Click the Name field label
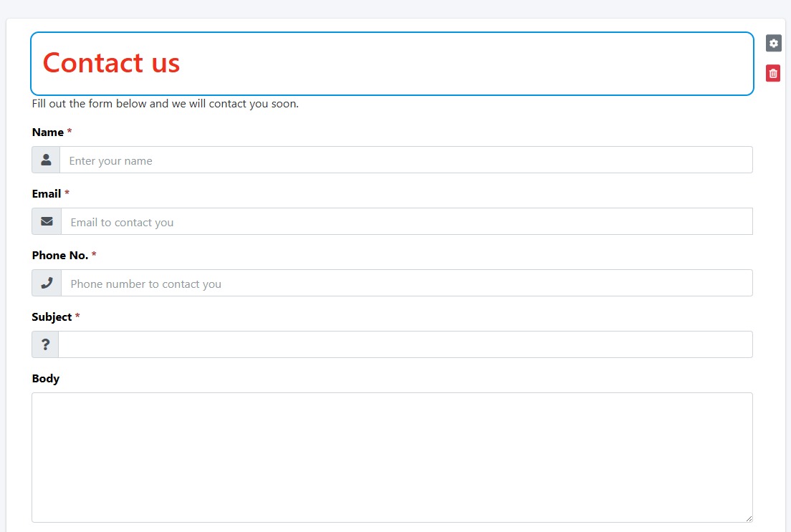 (x=47, y=132)
